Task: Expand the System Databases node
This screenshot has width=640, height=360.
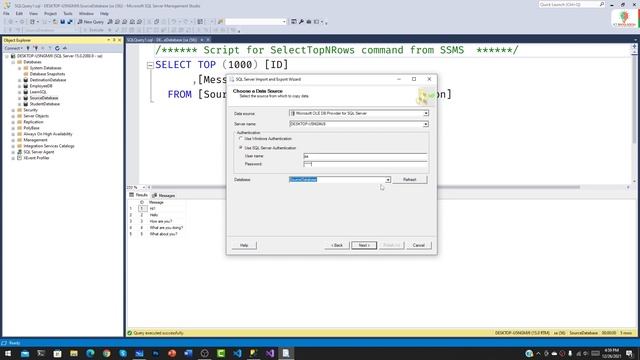Action: pos(19,68)
